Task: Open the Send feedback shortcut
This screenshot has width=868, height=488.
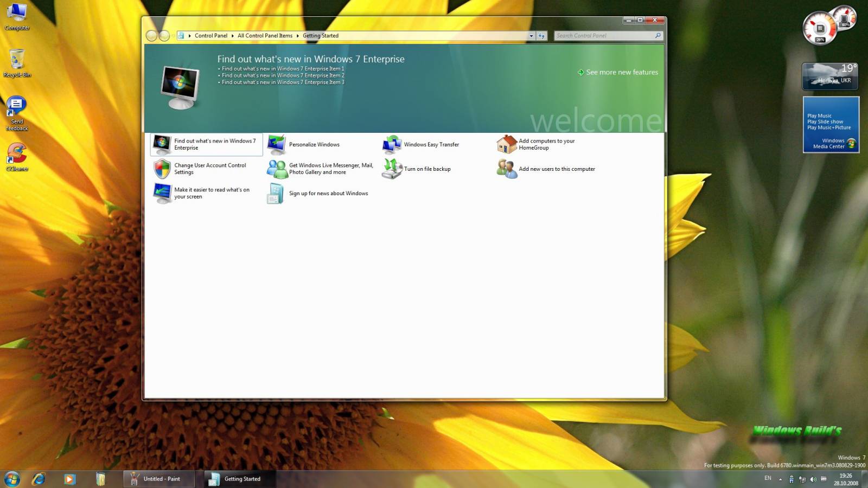Action: (17, 113)
